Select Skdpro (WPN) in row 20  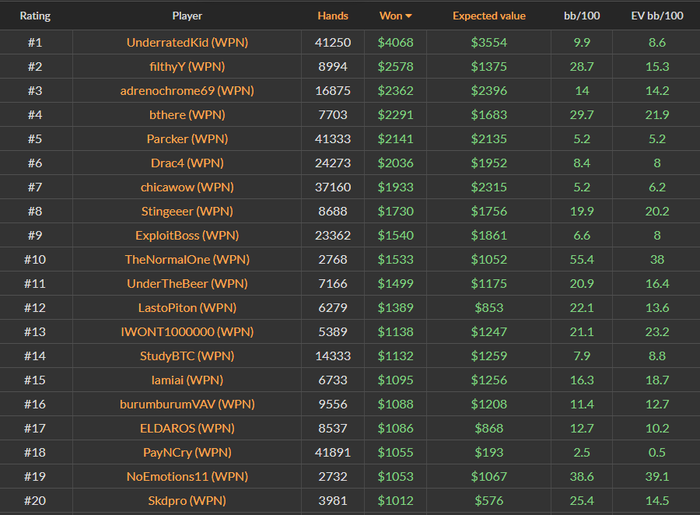[x=187, y=500]
